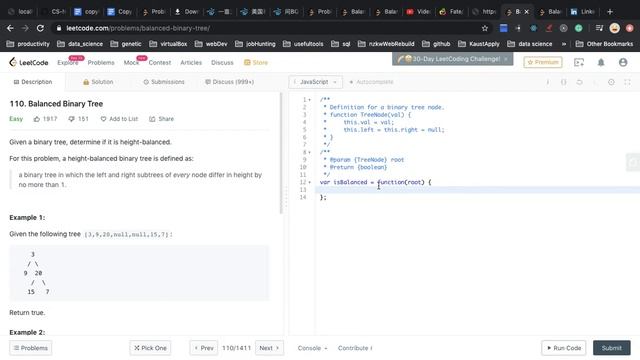Open notifications bell
This screenshot has width=640, height=360.
point(601,62)
